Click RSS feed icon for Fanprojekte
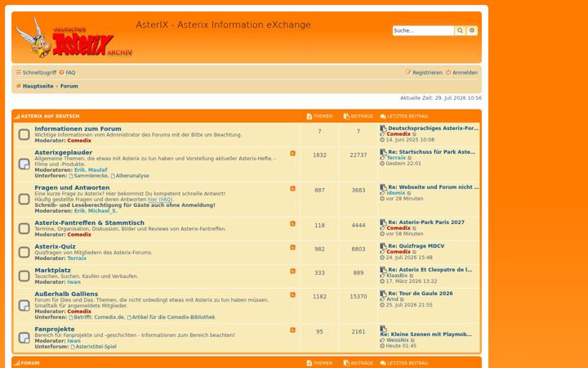Image resolution: width=588 pixels, height=368 pixels. click(292, 330)
